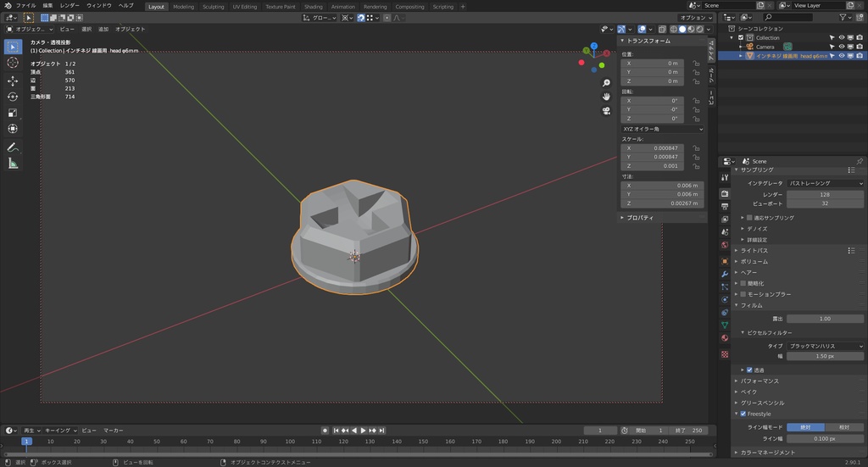Hide the Camera object with eye icon
868x467 pixels.
[x=842, y=47]
